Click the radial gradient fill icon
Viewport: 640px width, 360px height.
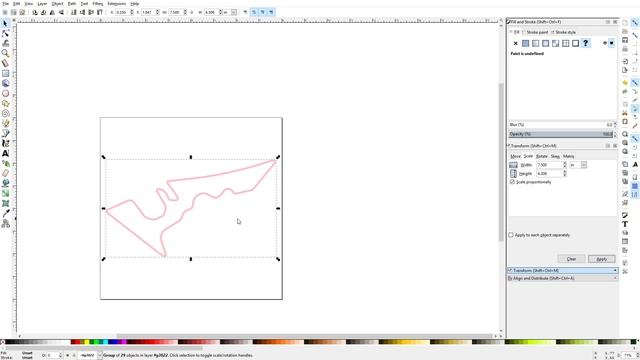coord(545,43)
